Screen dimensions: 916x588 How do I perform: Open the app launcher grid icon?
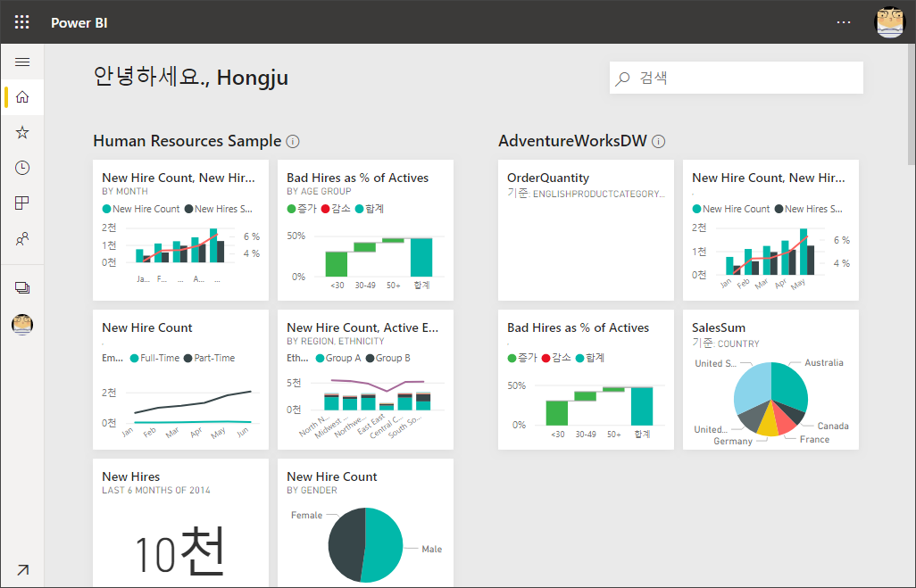tap(21, 22)
